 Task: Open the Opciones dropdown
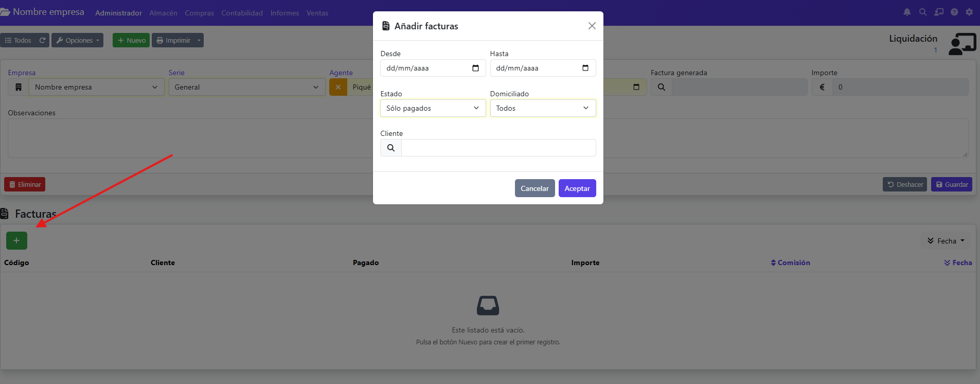78,40
